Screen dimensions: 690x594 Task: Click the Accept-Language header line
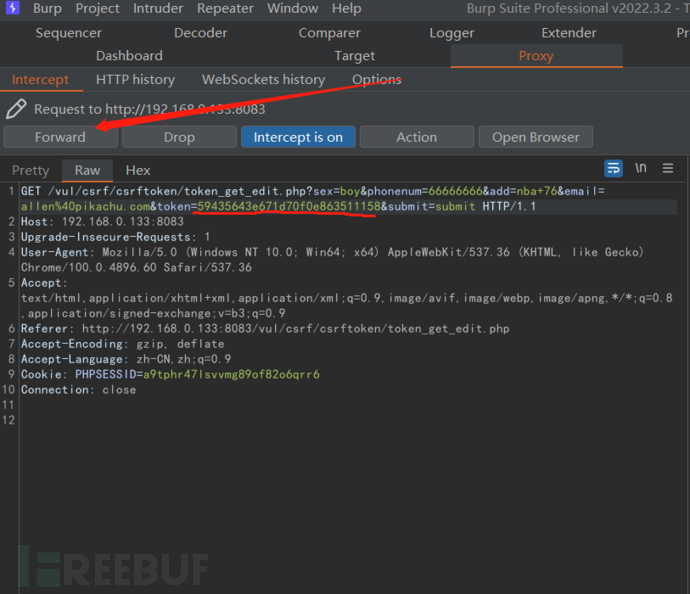pos(126,359)
